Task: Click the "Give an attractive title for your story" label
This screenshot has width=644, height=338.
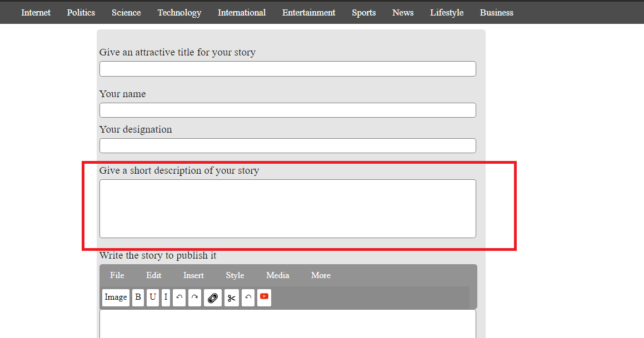Action: pyautogui.click(x=177, y=53)
